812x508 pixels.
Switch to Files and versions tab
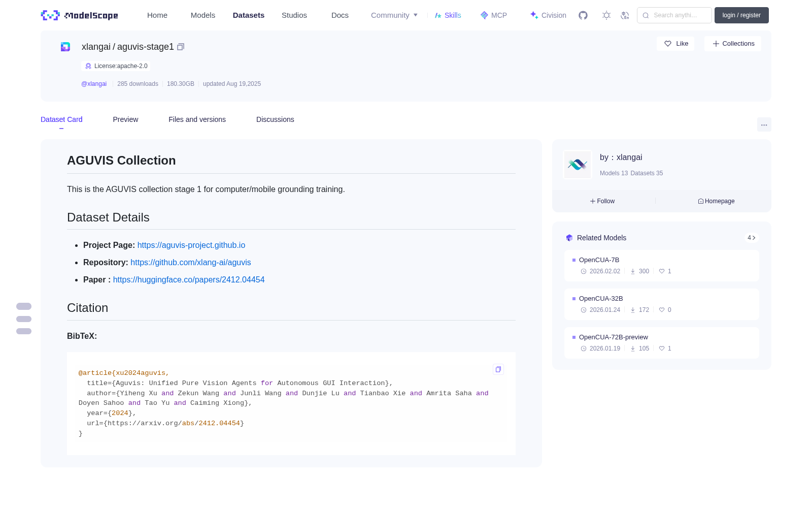[197, 119]
